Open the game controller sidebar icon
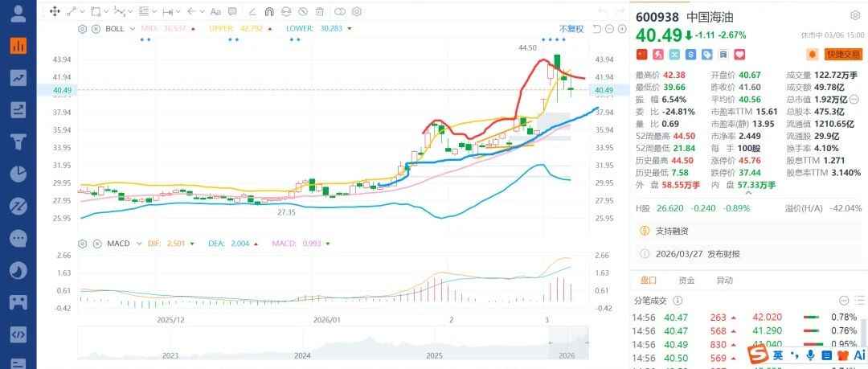The image size is (868, 369). pyautogui.click(x=18, y=302)
